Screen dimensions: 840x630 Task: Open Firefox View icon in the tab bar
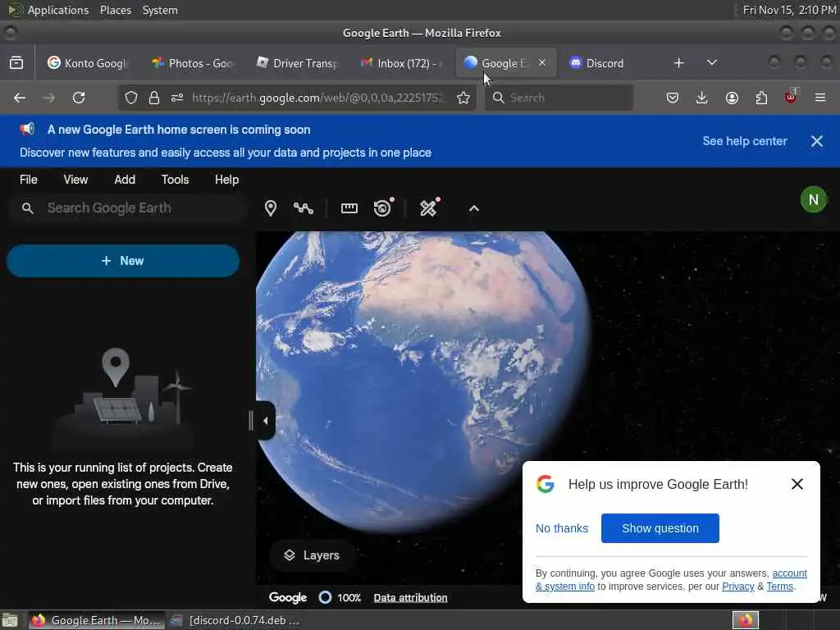[x=16, y=63]
